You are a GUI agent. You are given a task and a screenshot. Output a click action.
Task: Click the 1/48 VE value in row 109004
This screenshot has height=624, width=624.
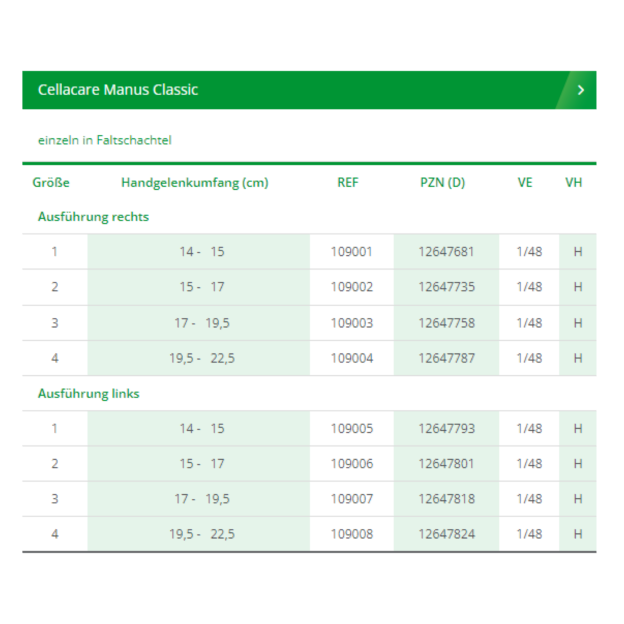(x=529, y=358)
